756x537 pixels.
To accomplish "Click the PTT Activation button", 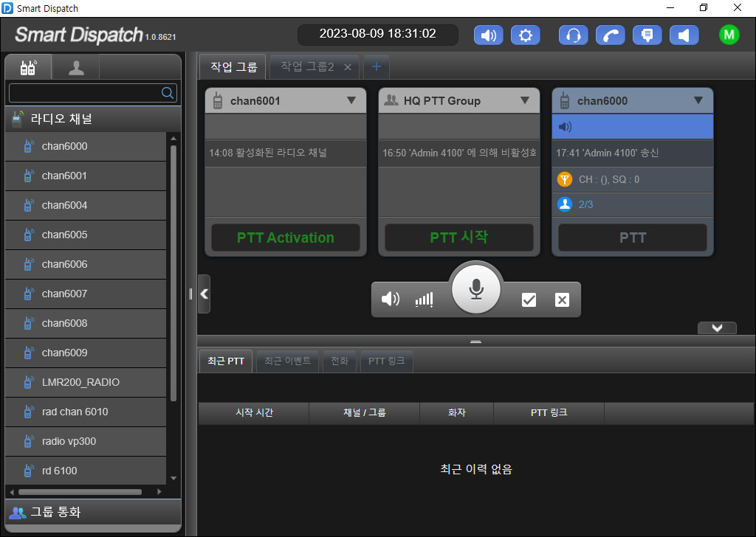I will tap(286, 238).
